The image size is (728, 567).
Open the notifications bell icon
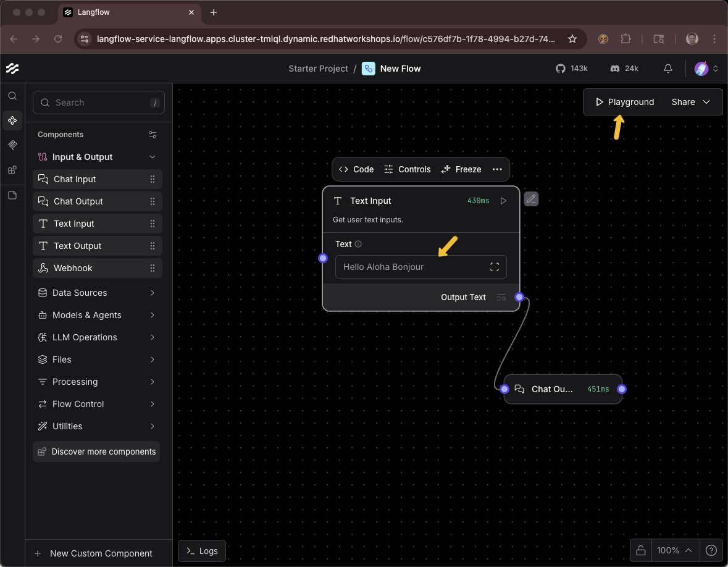point(667,69)
